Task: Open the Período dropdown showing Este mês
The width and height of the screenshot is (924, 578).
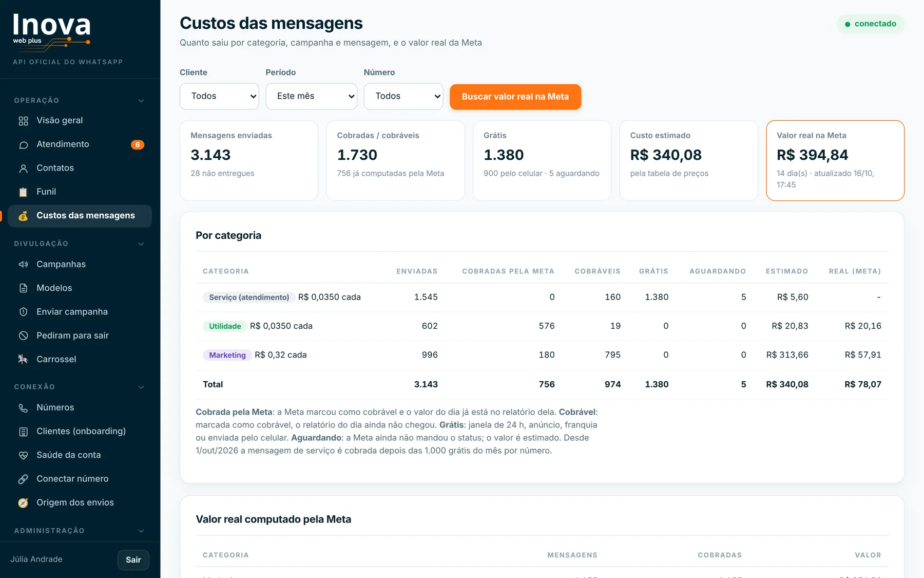Action: point(311,96)
